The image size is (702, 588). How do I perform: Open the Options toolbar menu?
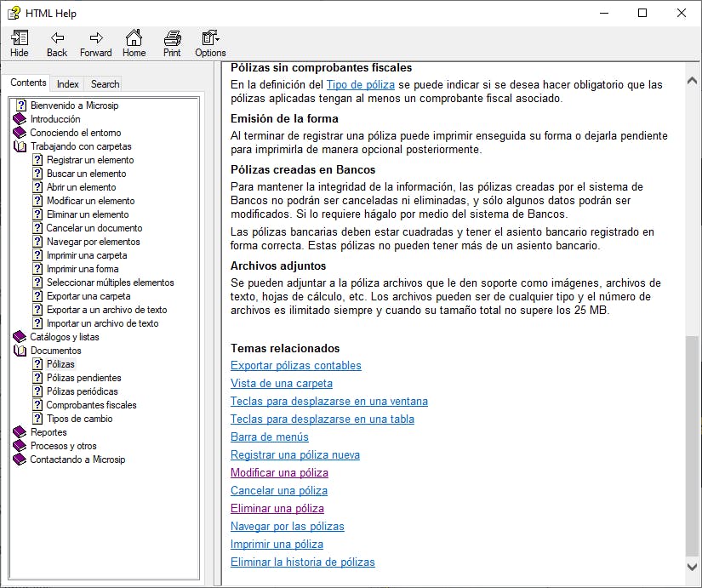click(210, 38)
